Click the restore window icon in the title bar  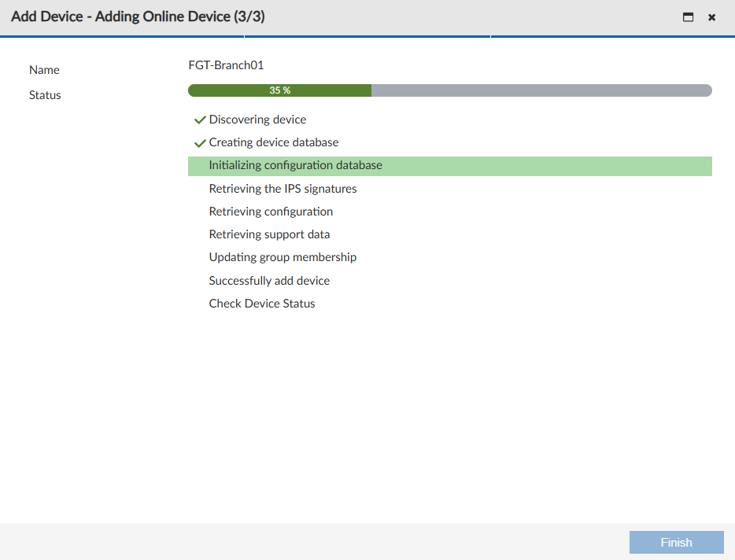[687, 17]
